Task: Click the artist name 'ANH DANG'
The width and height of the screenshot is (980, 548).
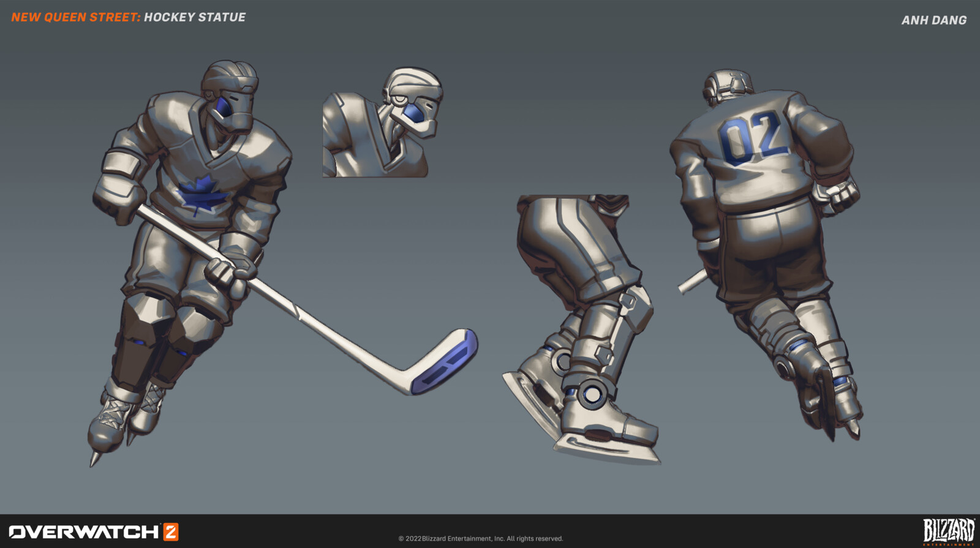Action: pos(934,20)
